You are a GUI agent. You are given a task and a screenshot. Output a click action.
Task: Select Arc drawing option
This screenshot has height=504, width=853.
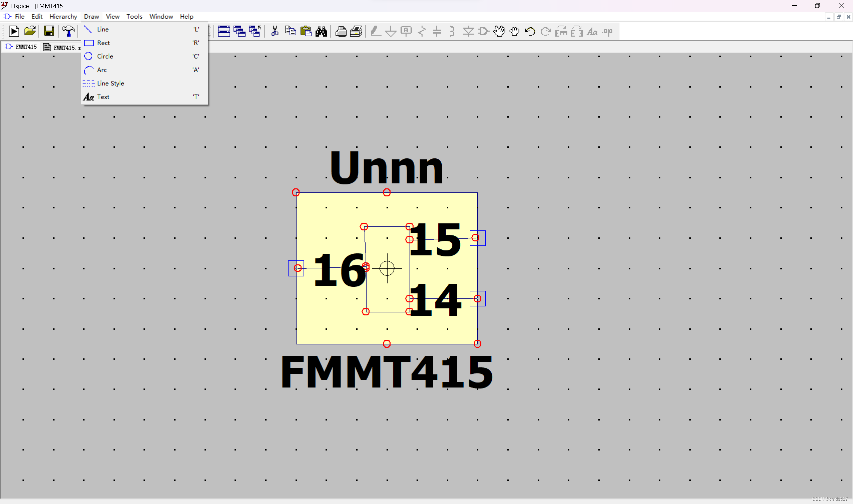(102, 70)
